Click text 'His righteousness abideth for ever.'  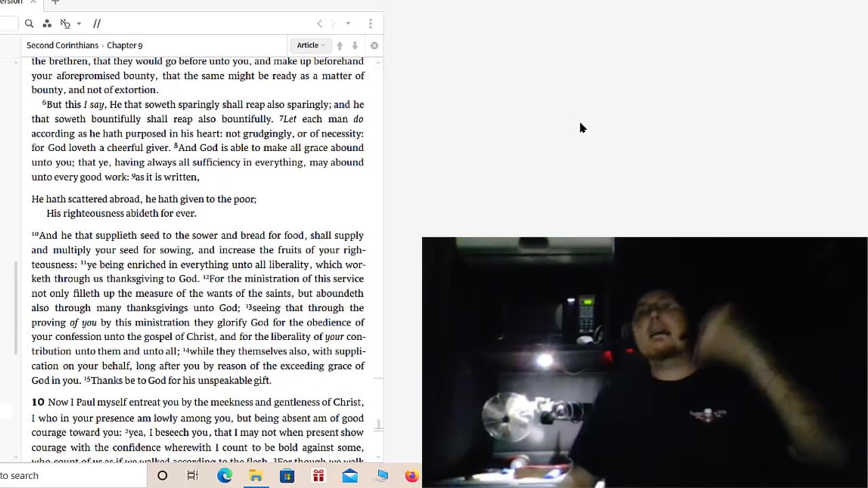[121, 213]
